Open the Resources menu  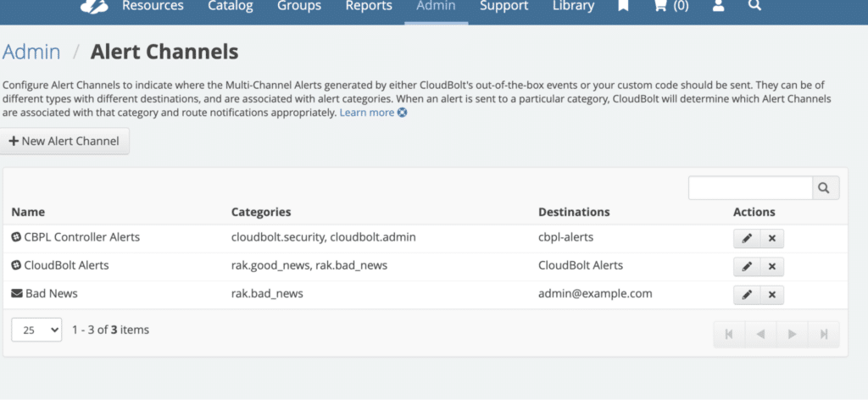pos(153,6)
